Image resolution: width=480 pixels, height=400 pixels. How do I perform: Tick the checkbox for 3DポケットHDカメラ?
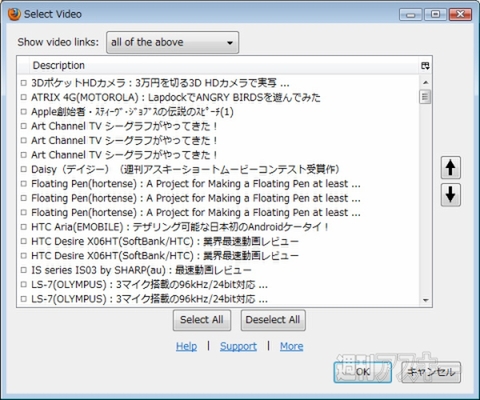[23, 83]
